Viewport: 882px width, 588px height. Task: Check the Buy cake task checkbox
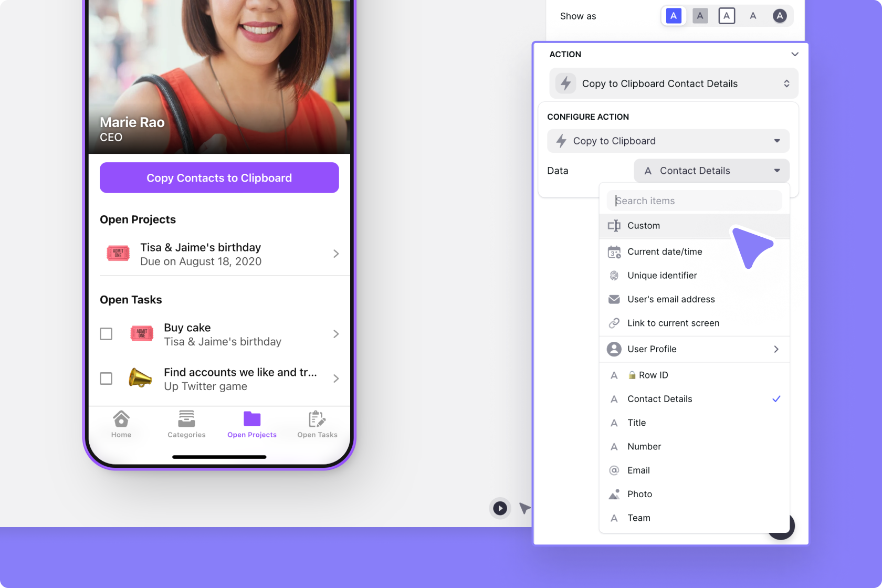tap(106, 334)
